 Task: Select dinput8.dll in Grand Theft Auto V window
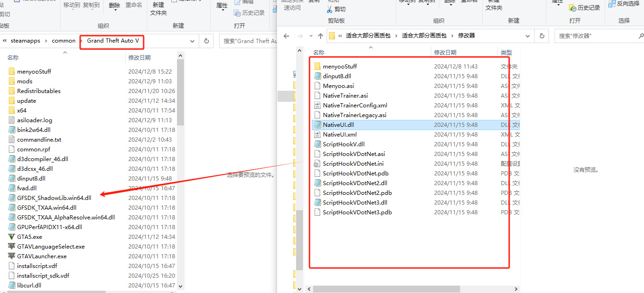31,178
